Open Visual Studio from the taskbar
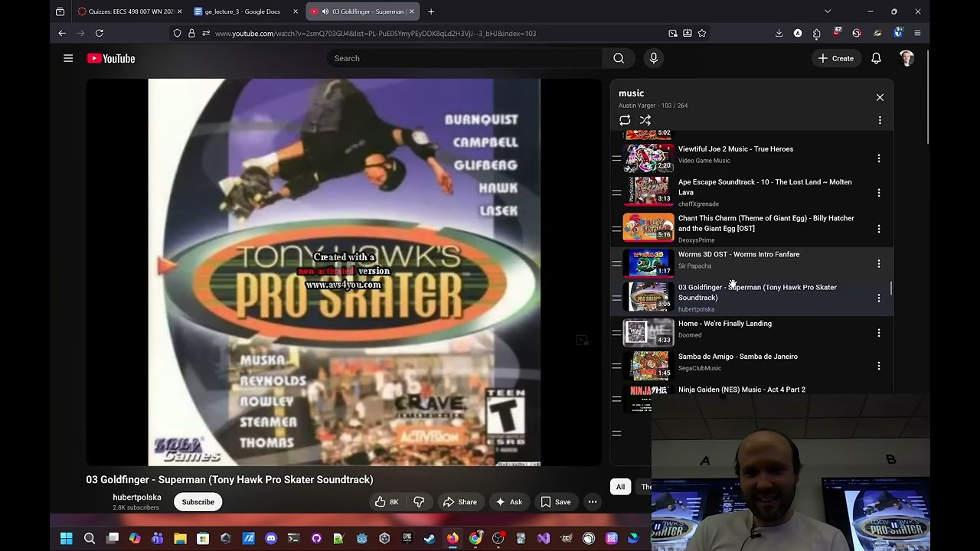Screen dimensions: 980x551 [544, 539]
